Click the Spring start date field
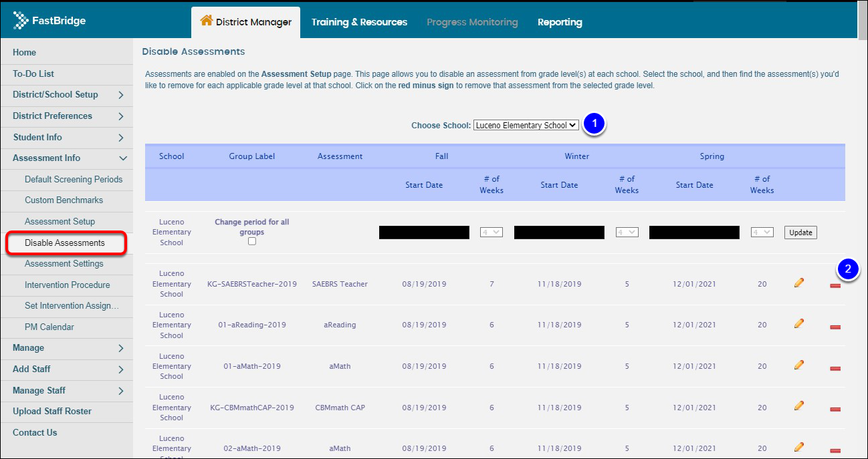The width and height of the screenshot is (868, 459). point(694,233)
